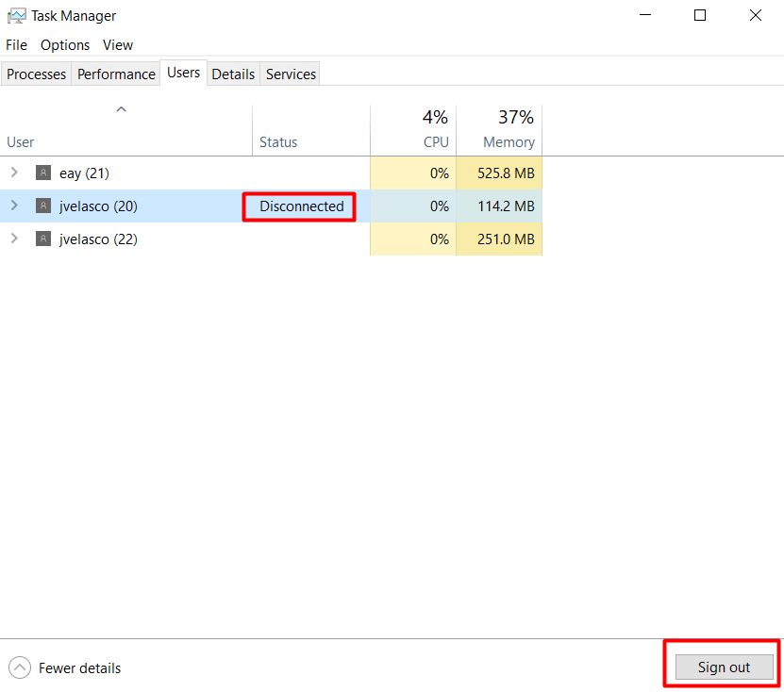Click the 0% CPU value for jvelasco (22)

pos(440,239)
